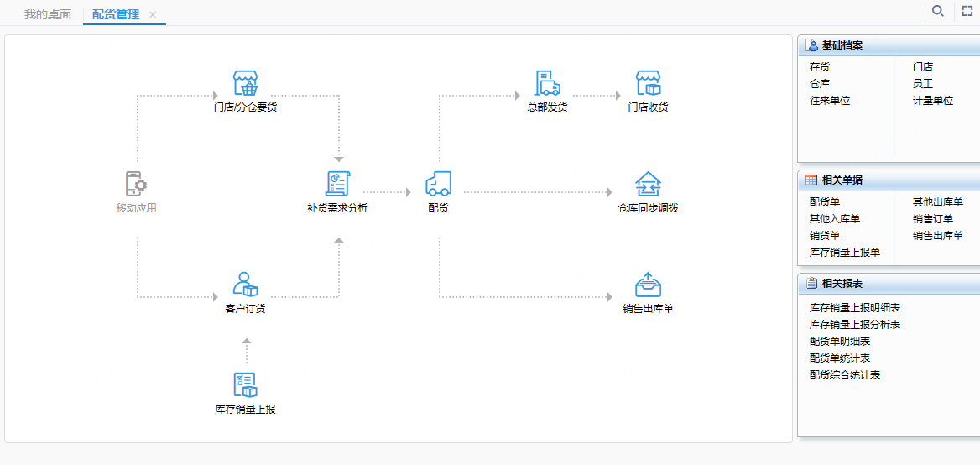Open the 计量单位 archive link
980x465 pixels.
(x=932, y=101)
